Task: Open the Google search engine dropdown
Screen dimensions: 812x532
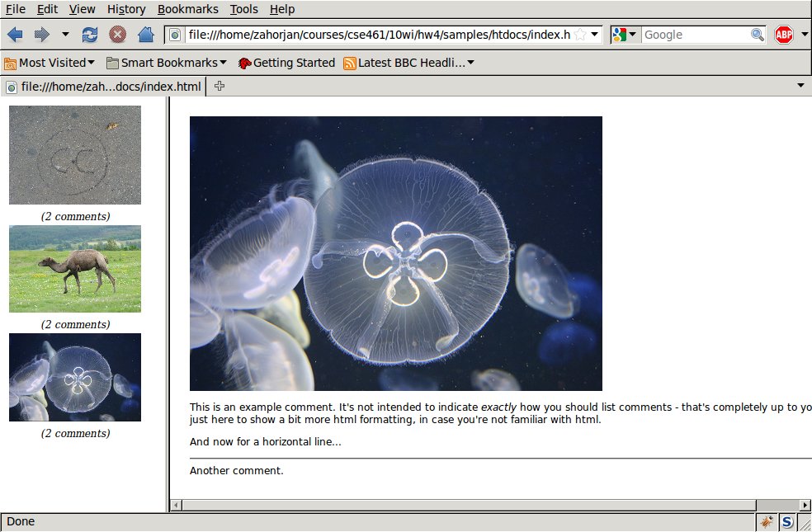Action: [625, 35]
